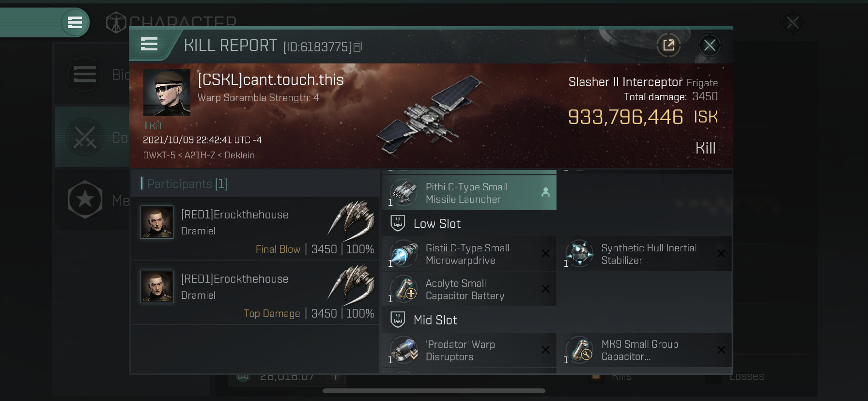Open the kill report hamburger menu

[149, 45]
